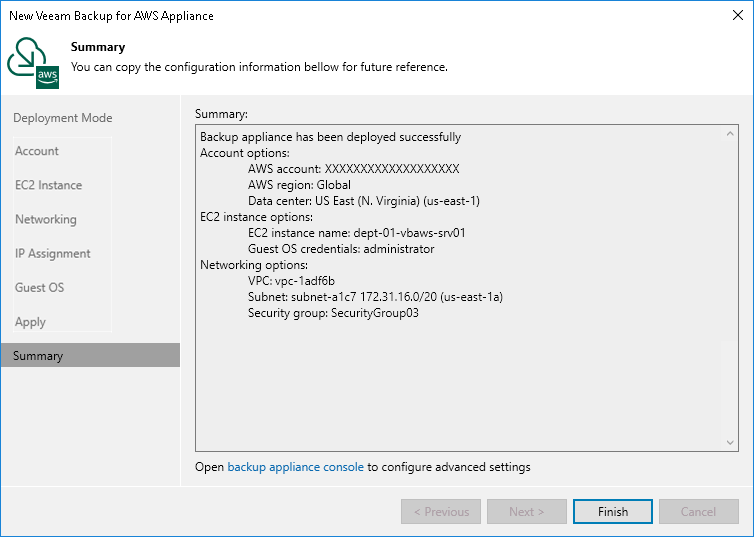
Task: Click the Previous button
Action: pyautogui.click(x=441, y=512)
